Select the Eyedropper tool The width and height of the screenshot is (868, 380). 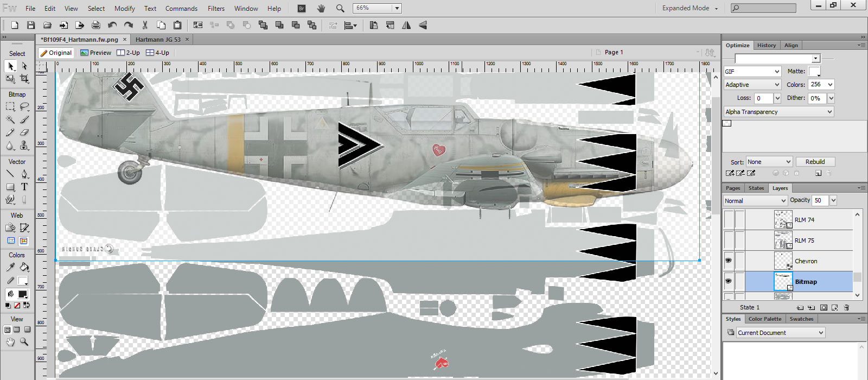(10, 267)
